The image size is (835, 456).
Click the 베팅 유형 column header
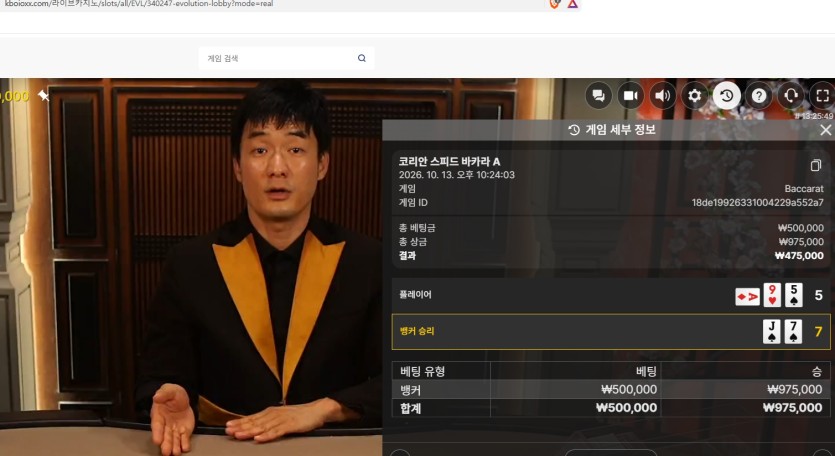tap(423, 371)
